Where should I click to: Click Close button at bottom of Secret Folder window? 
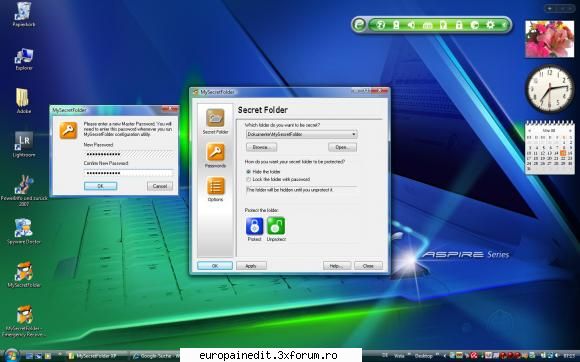click(368, 265)
